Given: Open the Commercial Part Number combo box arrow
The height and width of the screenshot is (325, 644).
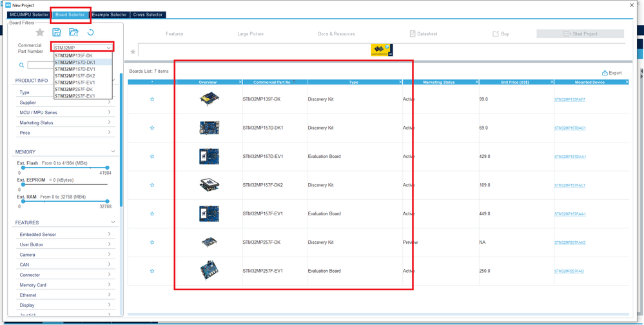Looking at the screenshot, I should coord(108,48).
